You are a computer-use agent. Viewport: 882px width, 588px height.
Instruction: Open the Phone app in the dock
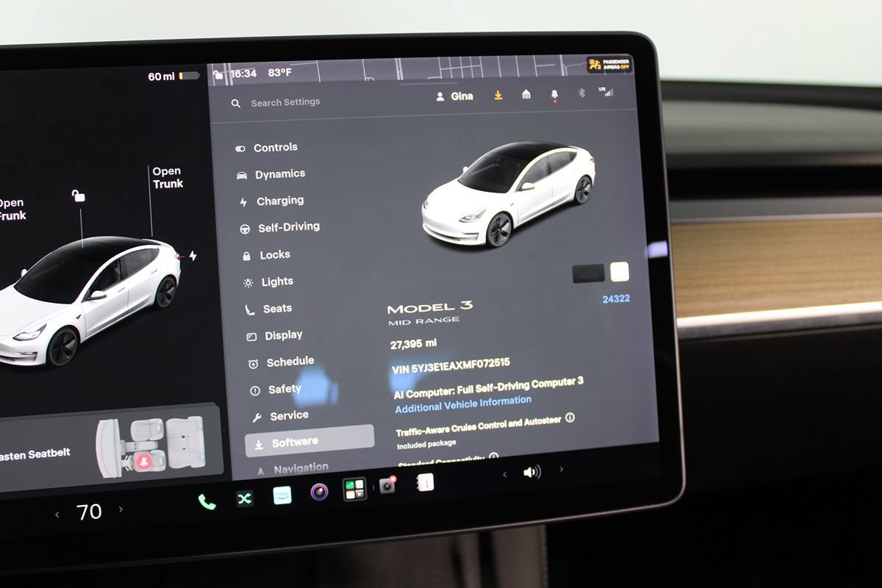[207, 501]
